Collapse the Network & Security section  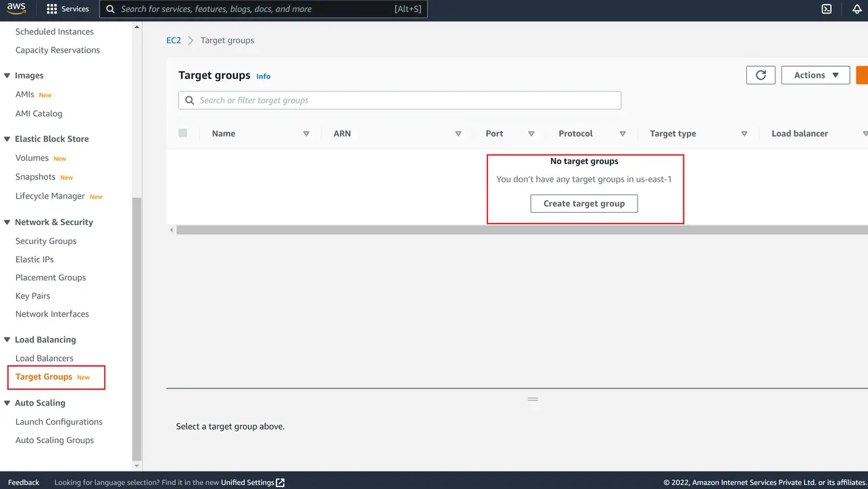click(7, 222)
